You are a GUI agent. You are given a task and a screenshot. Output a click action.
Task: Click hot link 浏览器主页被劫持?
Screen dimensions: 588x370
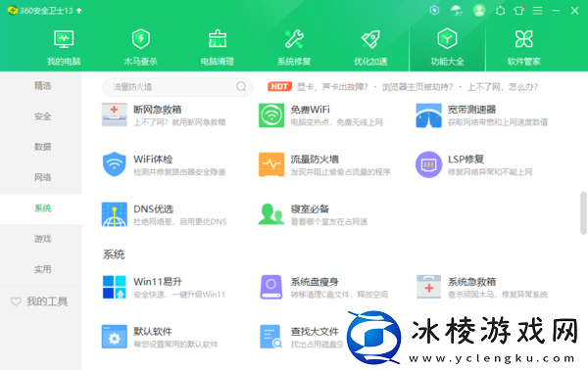[417, 87]
